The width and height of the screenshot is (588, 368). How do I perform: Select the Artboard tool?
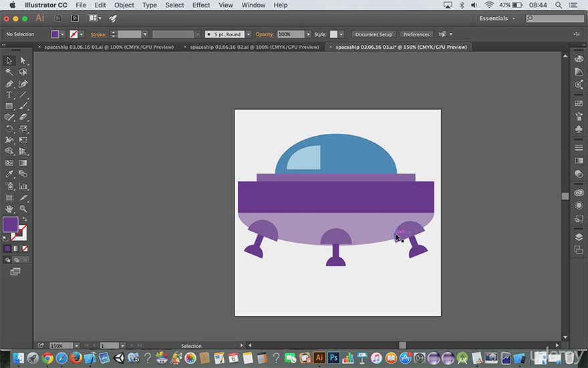[9, 197]
